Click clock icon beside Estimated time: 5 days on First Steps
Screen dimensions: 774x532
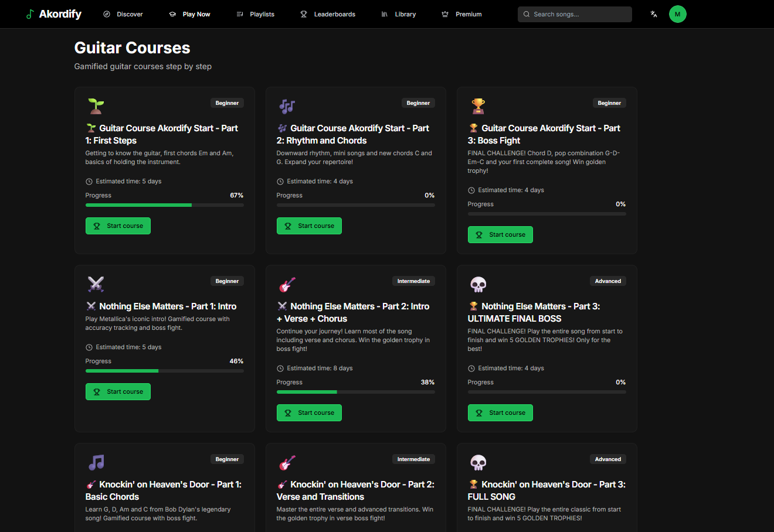pyautogui.click(x=89, y=182)
